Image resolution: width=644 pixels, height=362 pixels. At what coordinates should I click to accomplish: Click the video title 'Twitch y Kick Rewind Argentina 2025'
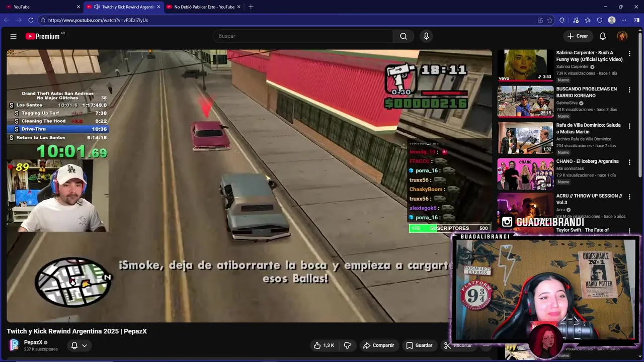click(76, 331)
